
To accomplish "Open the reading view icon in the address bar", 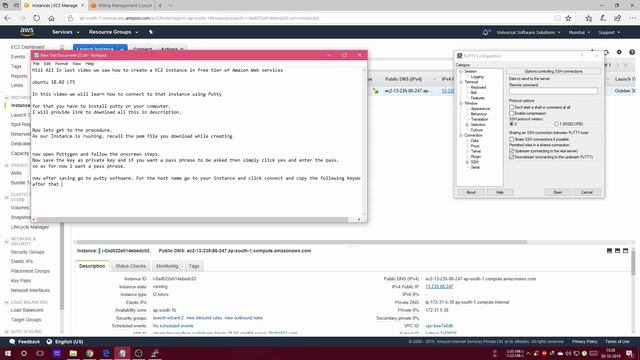I will [558, 18].
